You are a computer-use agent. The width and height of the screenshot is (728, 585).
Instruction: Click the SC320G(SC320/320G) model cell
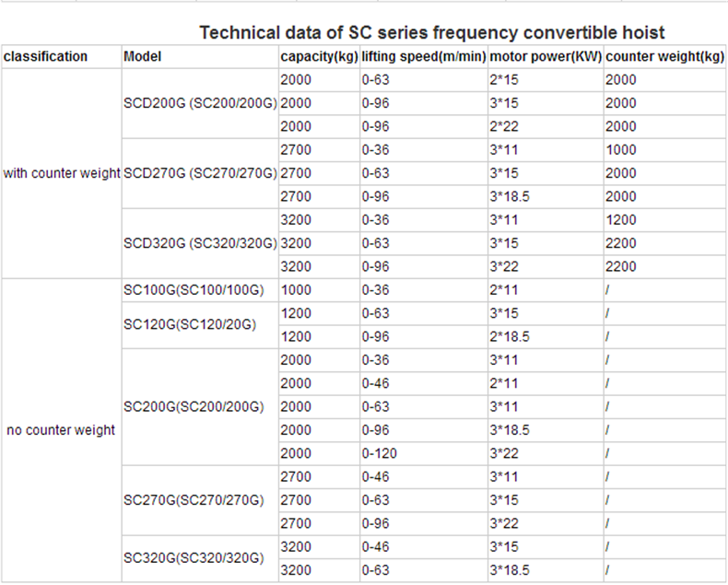point(194,558)
